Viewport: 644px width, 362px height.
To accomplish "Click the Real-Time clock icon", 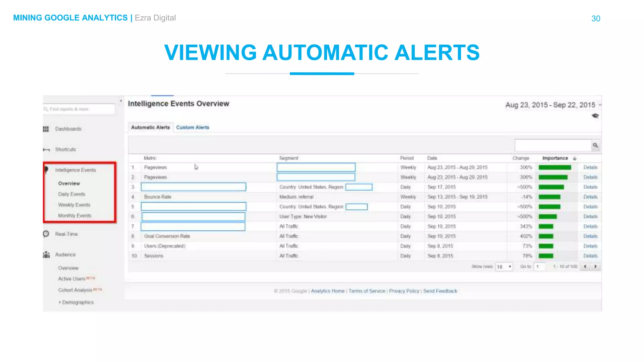I will pos(46,234).
